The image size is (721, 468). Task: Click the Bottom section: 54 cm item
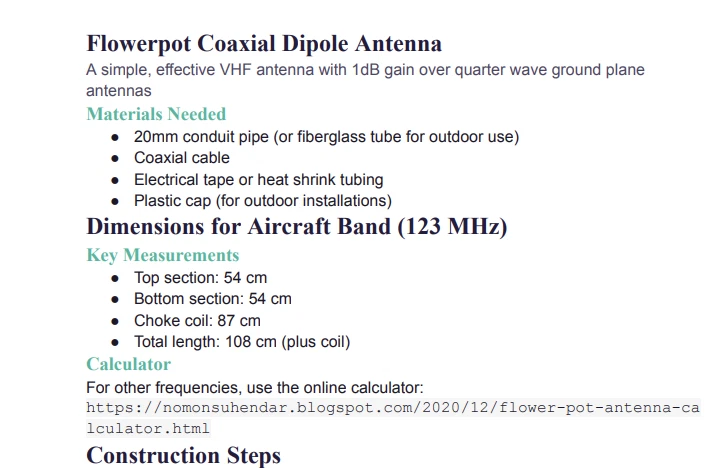tap(212, 298)
